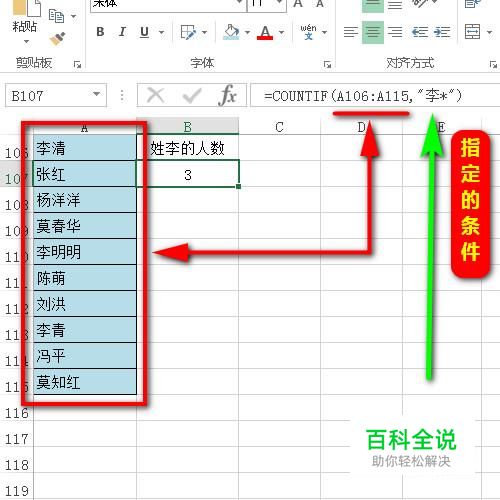Toggle center horizontal alignment
This screenshot has height=500, width=500.
coord(373,32)
